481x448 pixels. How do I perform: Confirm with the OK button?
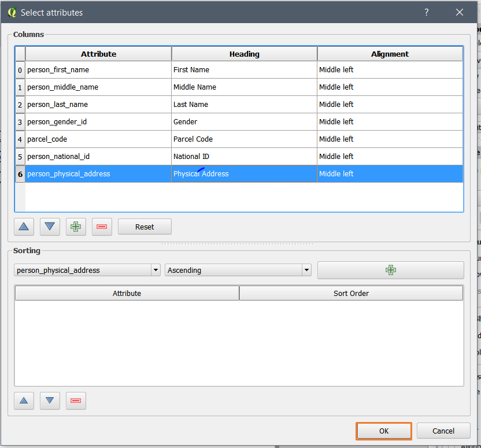point(384,431)
